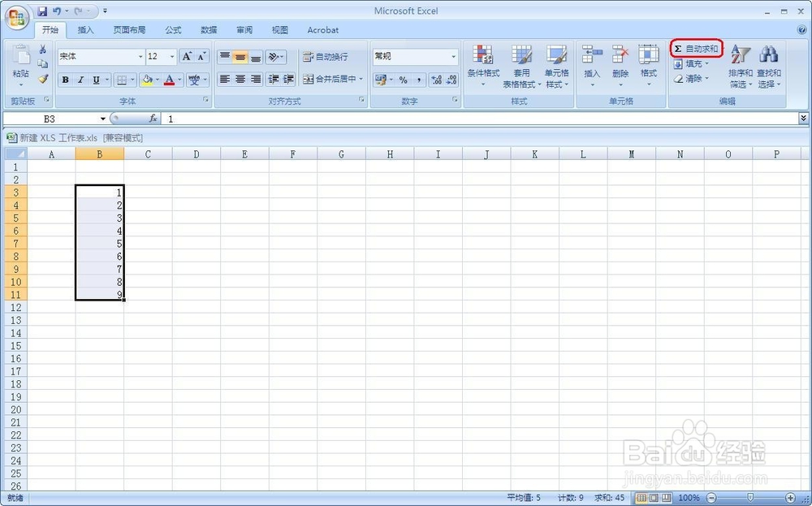Switch to 视图 ribbon tab
The height and width of the screenshot is (506, 812).
click(x=279, y=30)
